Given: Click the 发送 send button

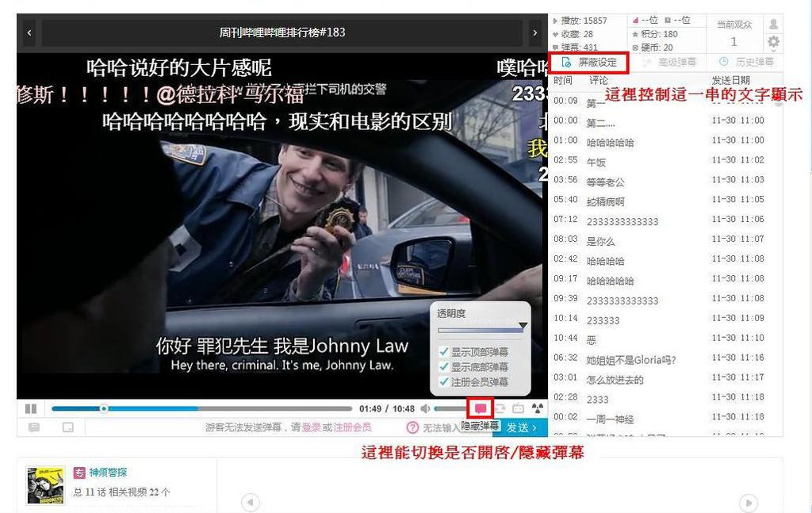Looking at the screenshot, I should pyautogui.click(x=520, y=427).
